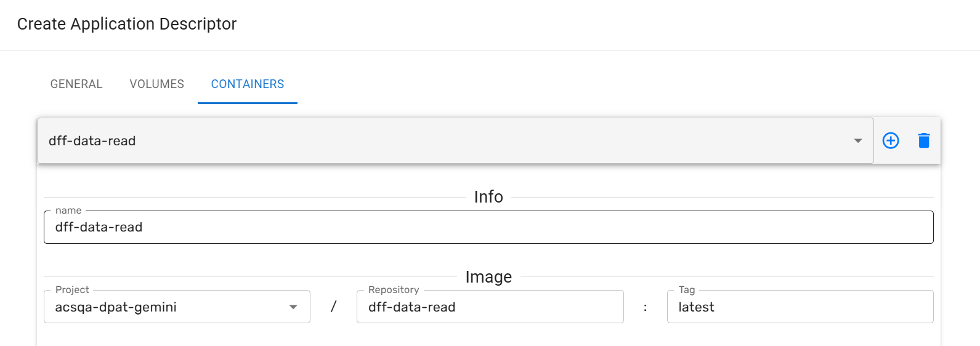The height and width of the screenshot is (346, 980).
Task: Click the "Repository" field label
Action: pyautogui.click(x=394, y=290)
